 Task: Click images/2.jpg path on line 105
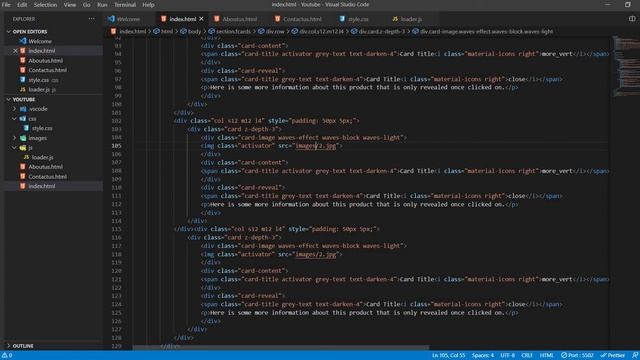[316, 146]
